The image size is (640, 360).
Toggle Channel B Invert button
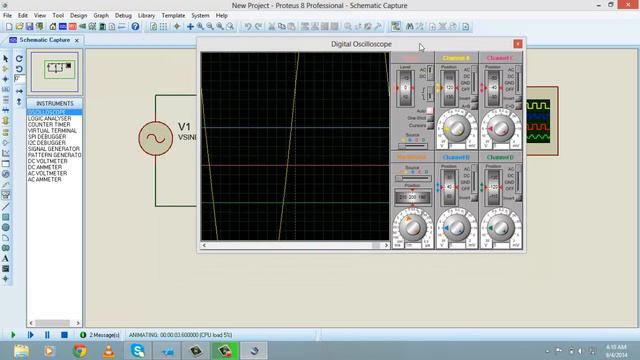coord(474,198)
